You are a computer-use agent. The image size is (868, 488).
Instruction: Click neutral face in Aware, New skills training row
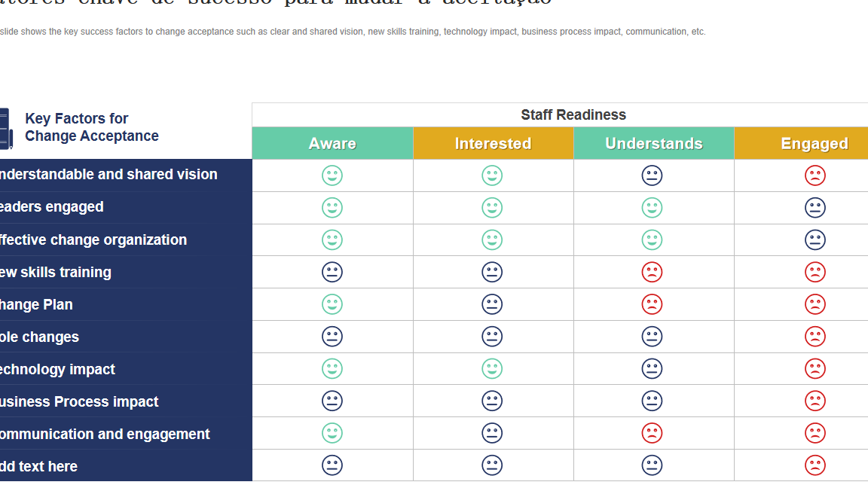(332, 272)
